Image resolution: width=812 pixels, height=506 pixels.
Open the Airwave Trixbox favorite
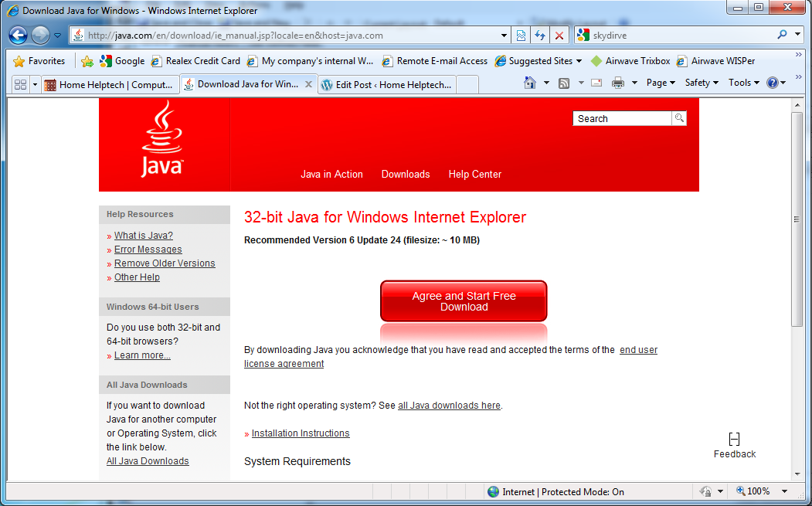(630, 61)
